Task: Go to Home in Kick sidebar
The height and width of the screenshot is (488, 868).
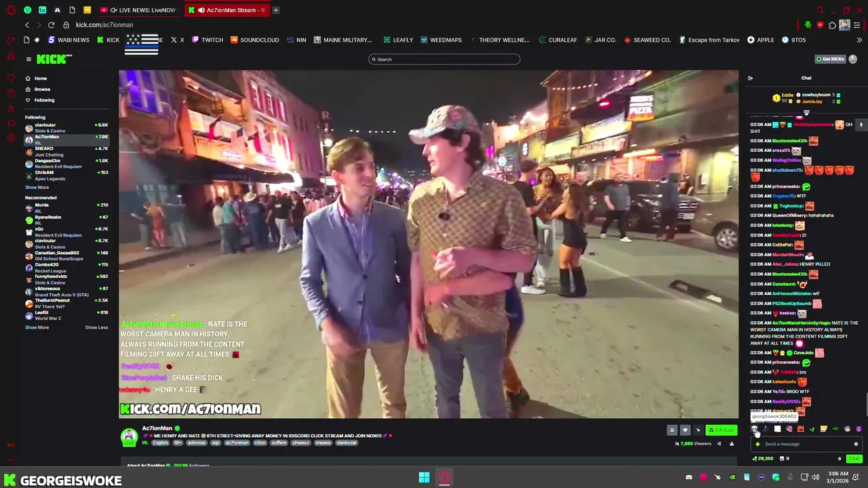Action: tap(41, 79)
